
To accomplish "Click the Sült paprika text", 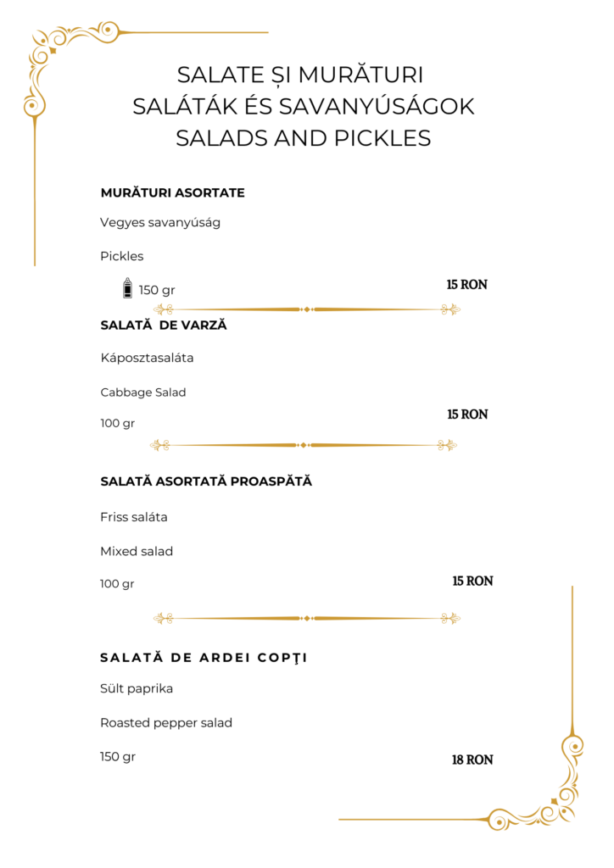I will [x=137, y=688].
